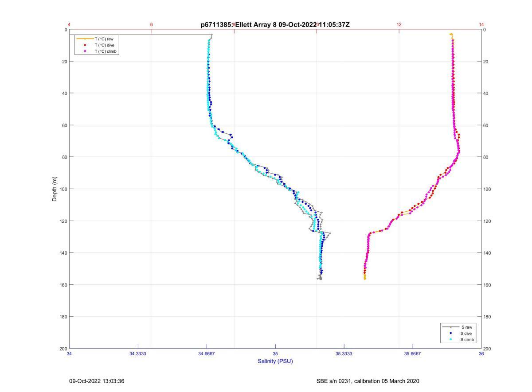This screenshot has width=532, height=392.
Task: Click the 'Depth (m)' axis label
Action: [55, 189]
